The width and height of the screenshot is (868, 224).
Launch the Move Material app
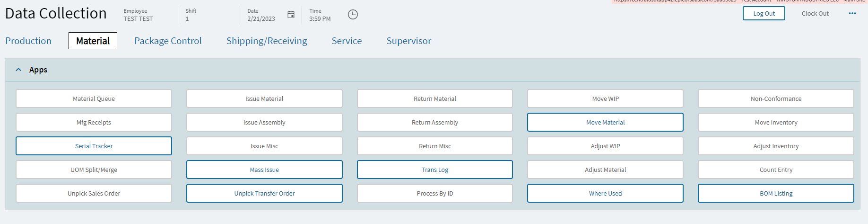(605, 122)
